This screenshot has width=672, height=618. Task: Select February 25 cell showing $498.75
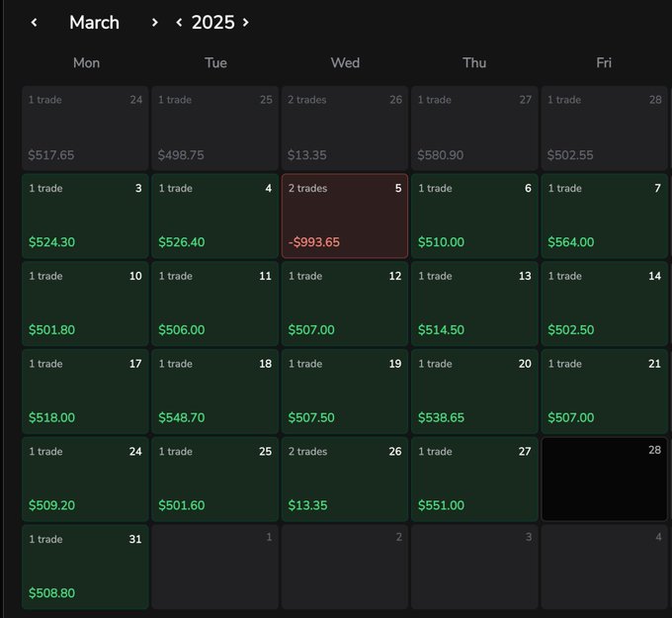(215, 129)
